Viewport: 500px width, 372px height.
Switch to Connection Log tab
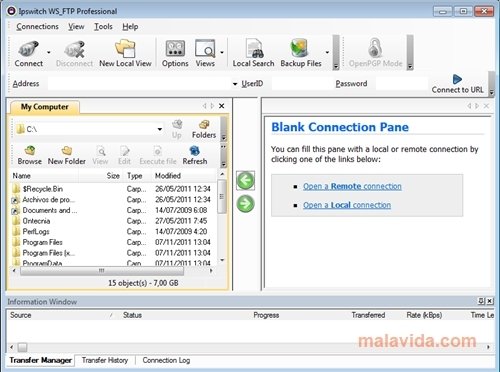(x=166, y=360)
